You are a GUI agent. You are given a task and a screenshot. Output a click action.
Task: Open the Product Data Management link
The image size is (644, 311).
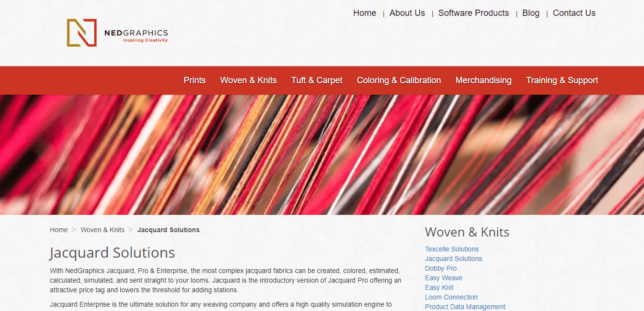coord(465,307)
